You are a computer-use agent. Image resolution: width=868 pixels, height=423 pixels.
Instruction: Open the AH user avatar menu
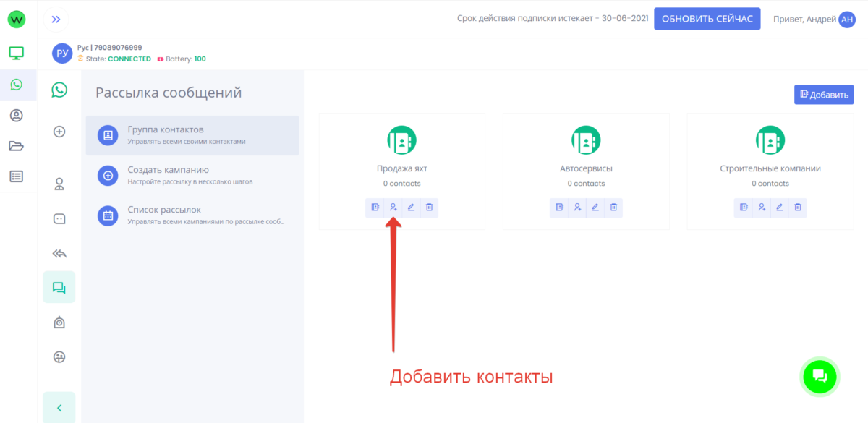[x=847, y=20]
